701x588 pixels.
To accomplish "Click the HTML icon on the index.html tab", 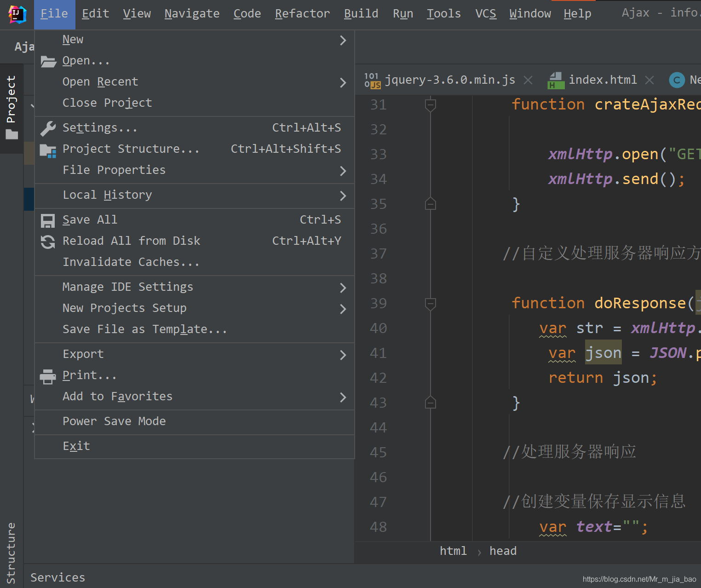I will (x=556, y=80).
